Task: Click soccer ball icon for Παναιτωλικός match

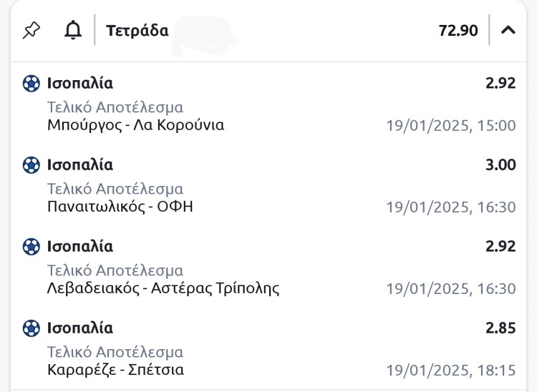Action: tap(31, 165)
